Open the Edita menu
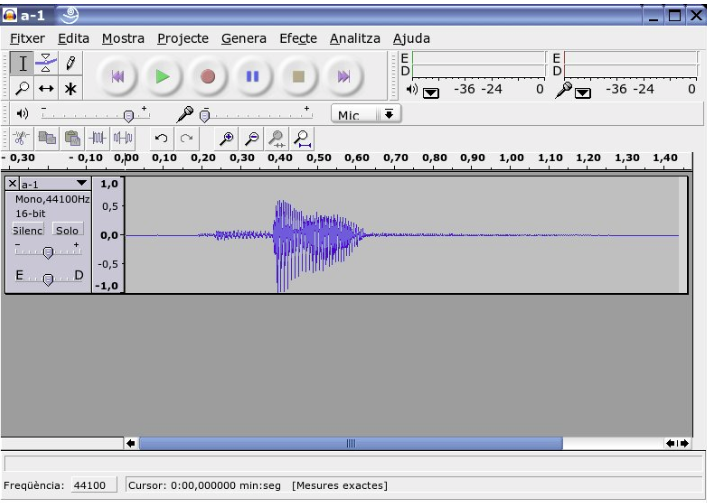The height and width of the screenshot is (503, 707). pyautogui.click(x=73, y=39)
